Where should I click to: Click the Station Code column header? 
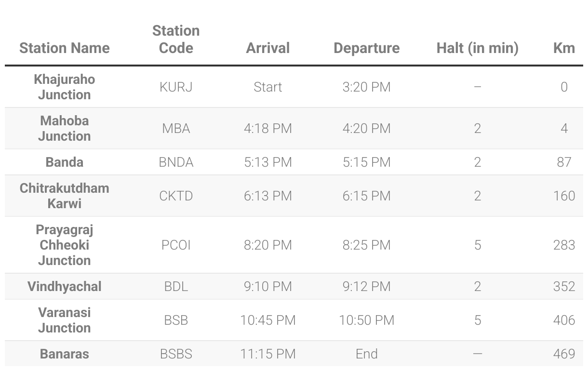click(176, 40)
